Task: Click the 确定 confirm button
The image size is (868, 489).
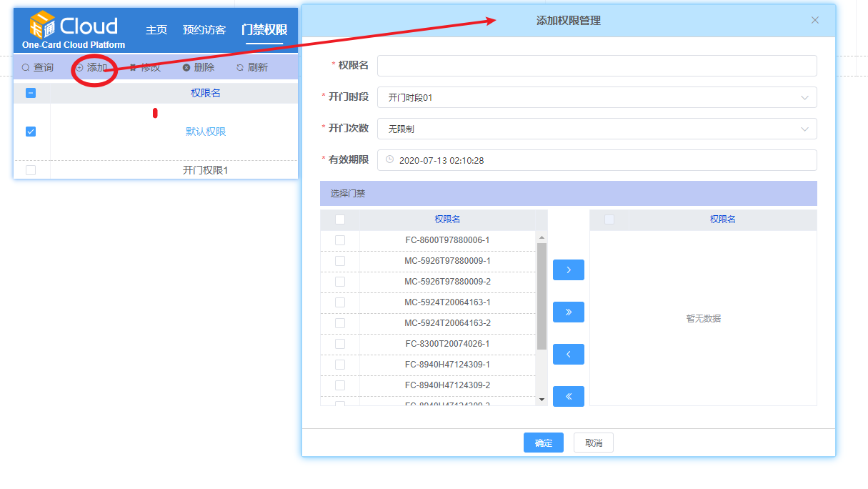Action: tap(543, 443)
